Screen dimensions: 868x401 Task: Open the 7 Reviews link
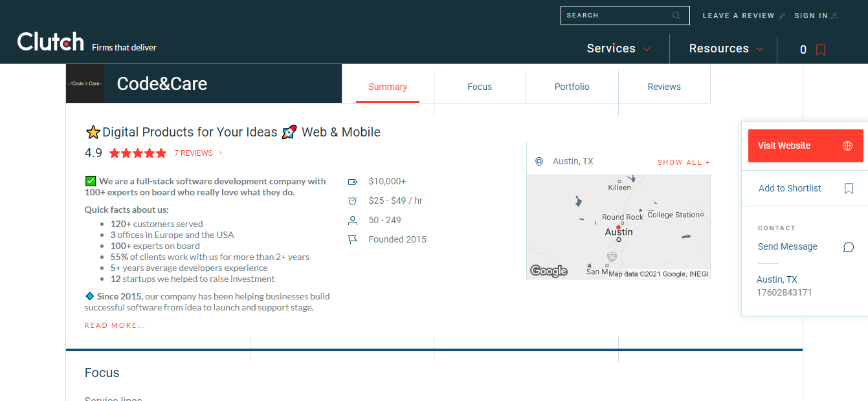[194, 153]
